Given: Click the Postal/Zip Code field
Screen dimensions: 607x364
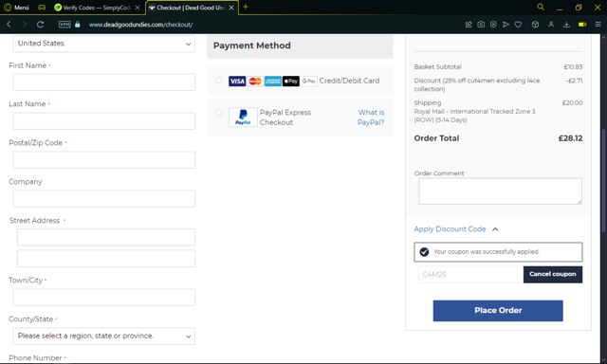Looking at the screenshot, I should (x=103, y=160).
